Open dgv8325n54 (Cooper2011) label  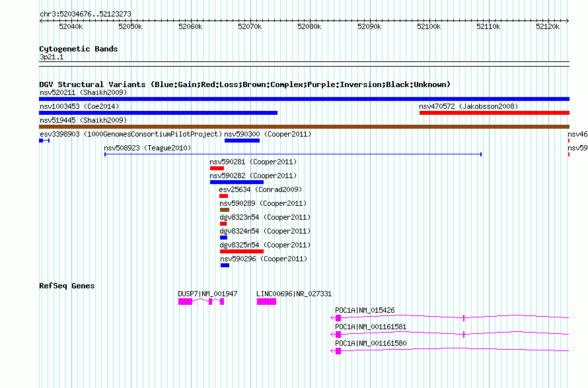coord(265,245)
